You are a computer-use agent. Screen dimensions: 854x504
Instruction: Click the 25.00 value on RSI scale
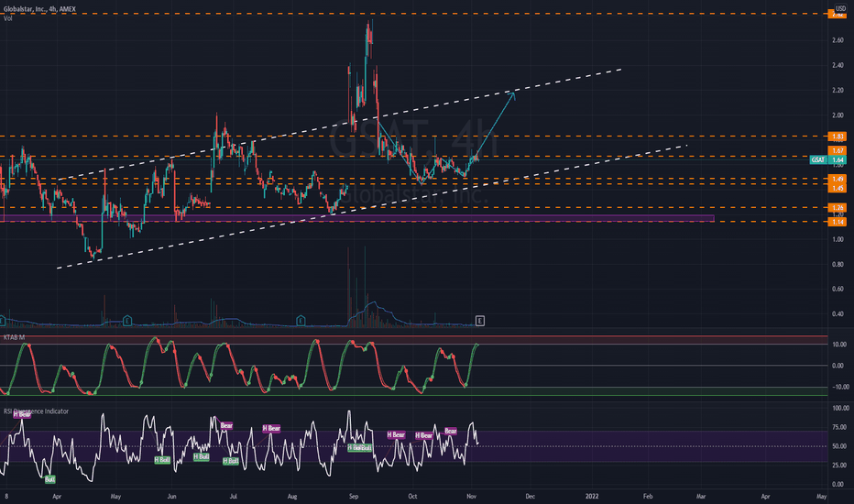click(x=840, y=466)
